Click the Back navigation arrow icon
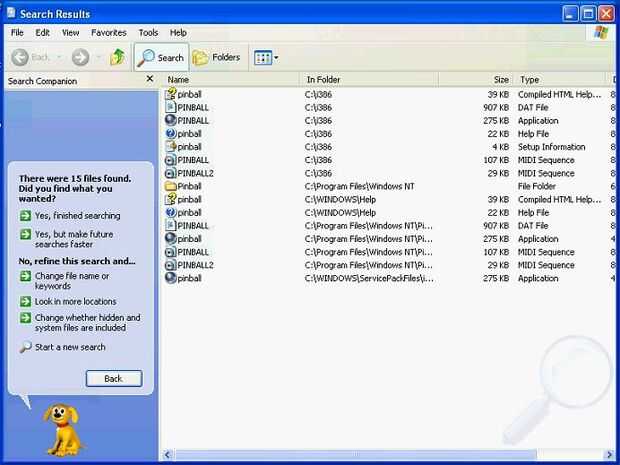This screenshot has width=620, height=465. pos(20,58)
